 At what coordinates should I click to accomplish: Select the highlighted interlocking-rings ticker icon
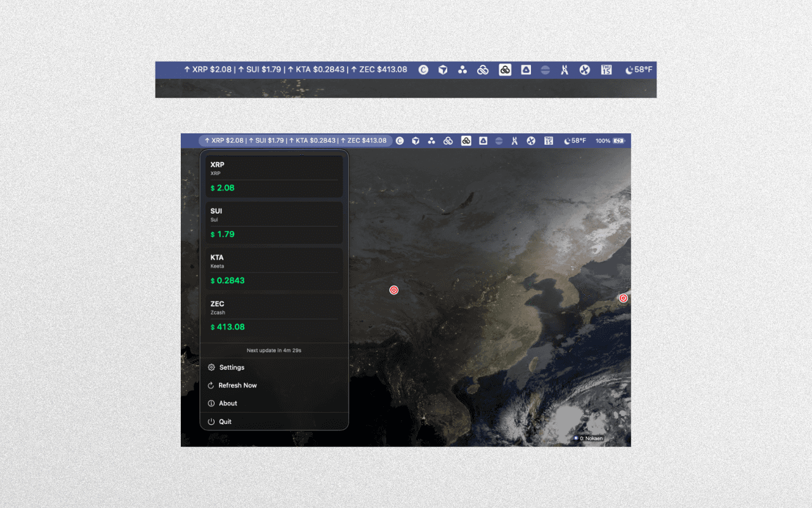466,140
